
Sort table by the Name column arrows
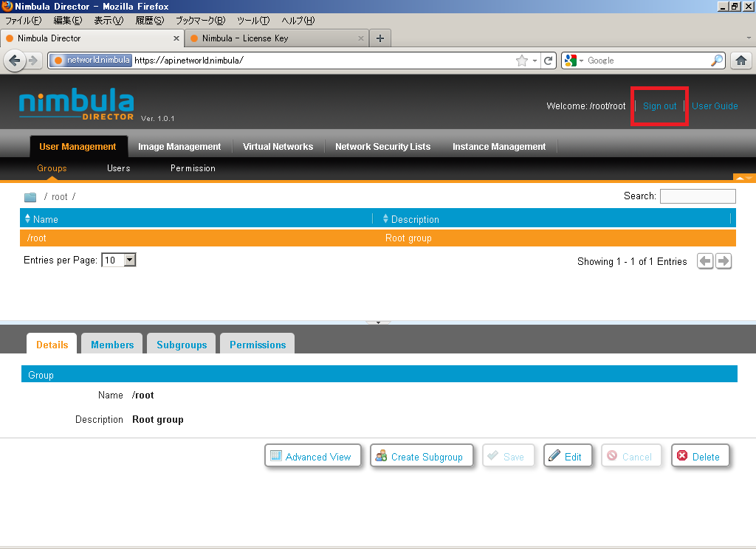[27, 219]
